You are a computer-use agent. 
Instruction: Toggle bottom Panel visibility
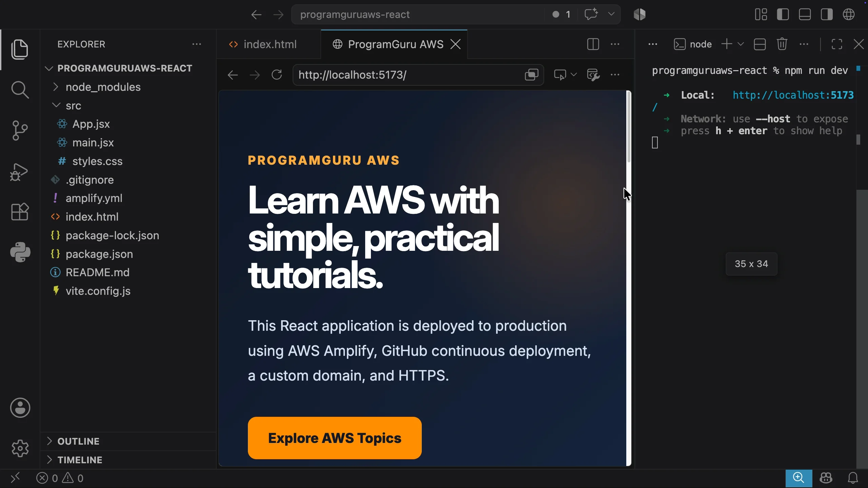click(805, 14)
